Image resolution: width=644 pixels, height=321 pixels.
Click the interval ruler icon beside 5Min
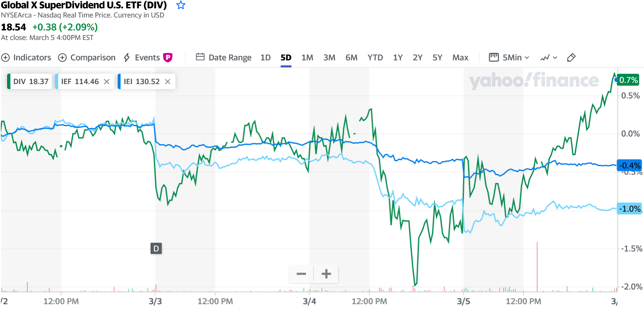click(493, 57)
